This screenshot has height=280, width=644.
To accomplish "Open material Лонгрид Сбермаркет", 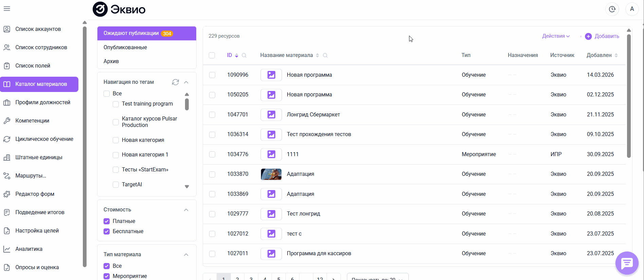I will pos(313,115).
